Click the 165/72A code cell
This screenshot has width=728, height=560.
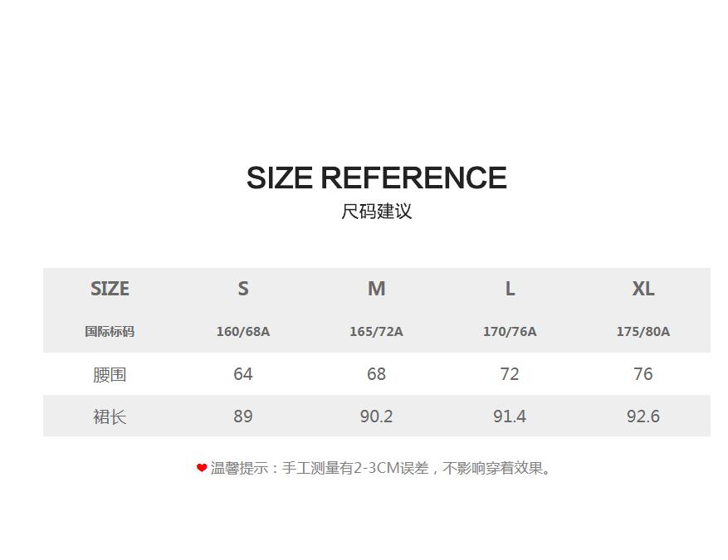coord(376,331)
